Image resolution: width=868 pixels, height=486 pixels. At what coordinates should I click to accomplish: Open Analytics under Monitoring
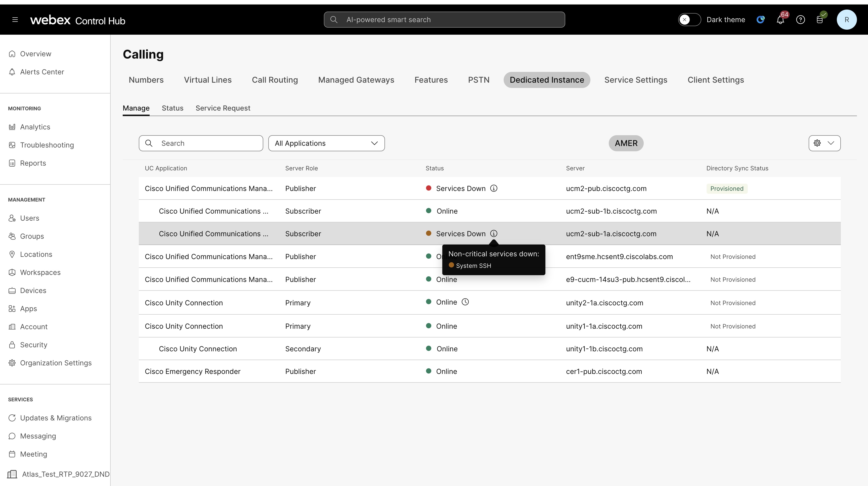coord(35,127)
